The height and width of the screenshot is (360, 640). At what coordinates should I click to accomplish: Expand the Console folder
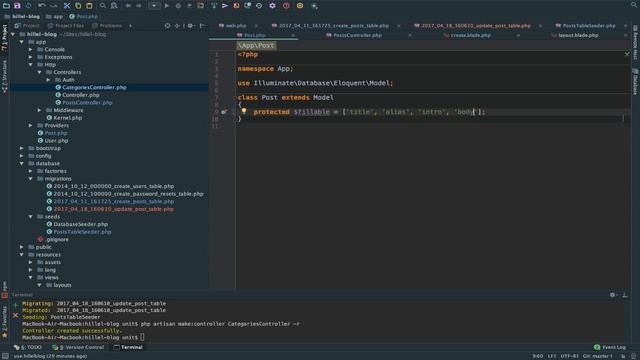pyautogui.click(x=31, y=49)
